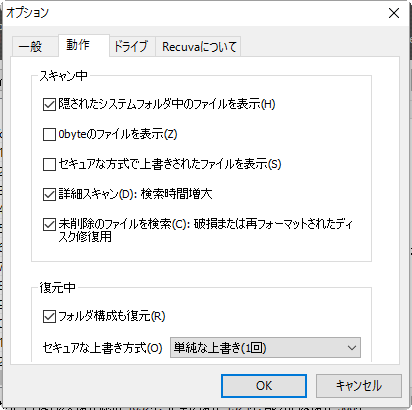
Task: Enable 0byteのファイルを表示 checkbox
Action: pos(49,134)
